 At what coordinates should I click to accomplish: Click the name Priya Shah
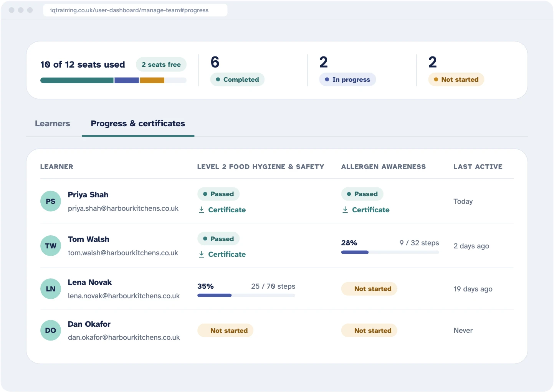click(x=88, y=195)
